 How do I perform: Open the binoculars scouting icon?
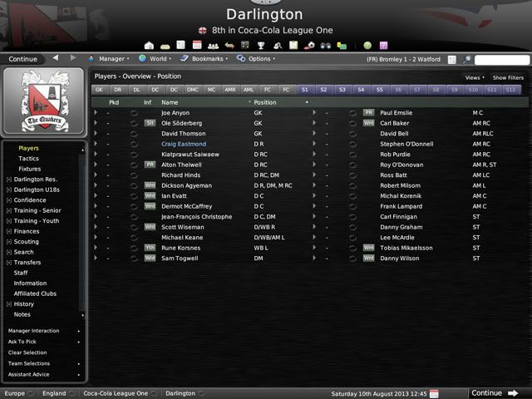point(326,46)
